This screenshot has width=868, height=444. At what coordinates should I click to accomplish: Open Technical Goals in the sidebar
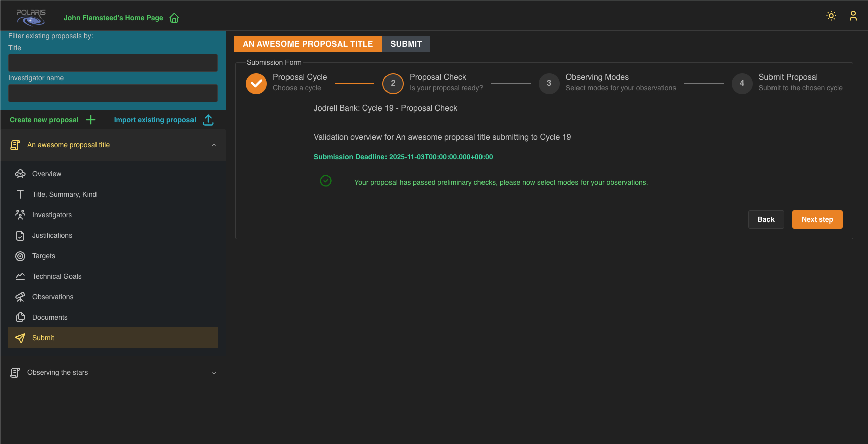click(x=57, y=277)
